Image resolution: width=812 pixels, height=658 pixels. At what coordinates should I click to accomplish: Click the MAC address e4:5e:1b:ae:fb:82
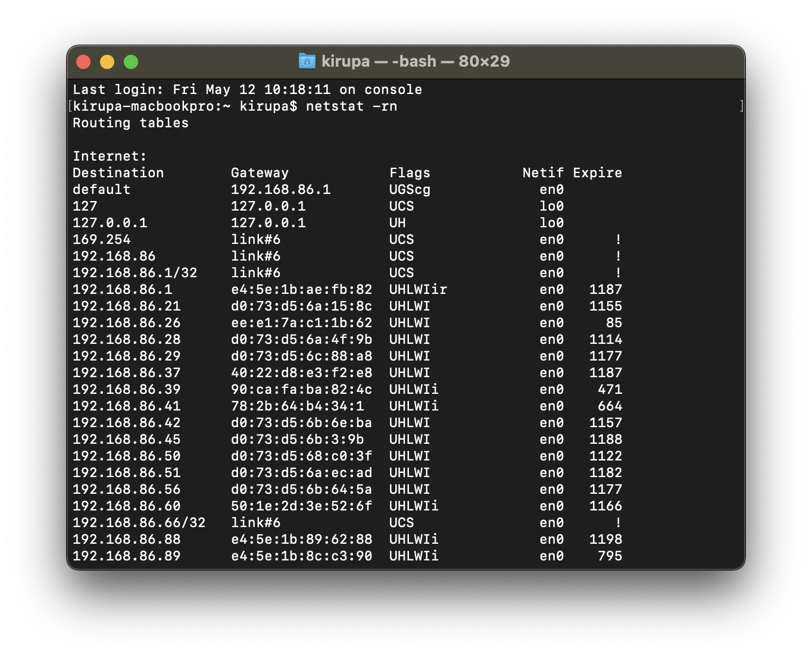point(301,290)
